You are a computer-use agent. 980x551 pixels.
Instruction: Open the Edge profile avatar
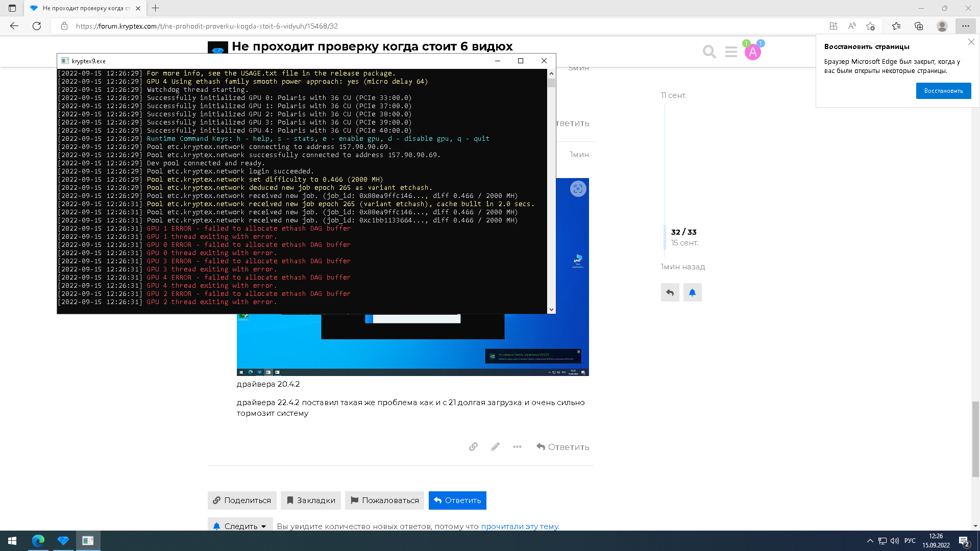pyautogui.click(x=942, y=26)
